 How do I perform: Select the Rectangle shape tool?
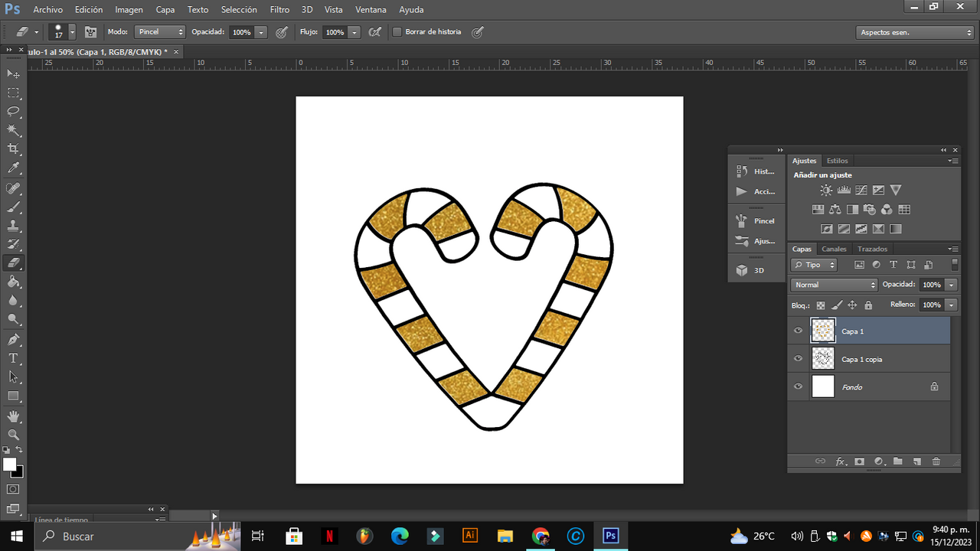click(14, 396)
